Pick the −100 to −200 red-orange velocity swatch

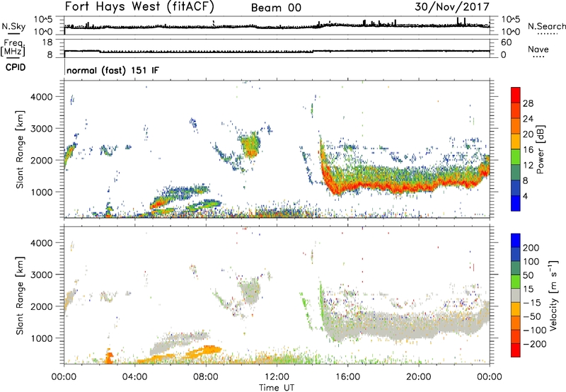click(516, 336)
